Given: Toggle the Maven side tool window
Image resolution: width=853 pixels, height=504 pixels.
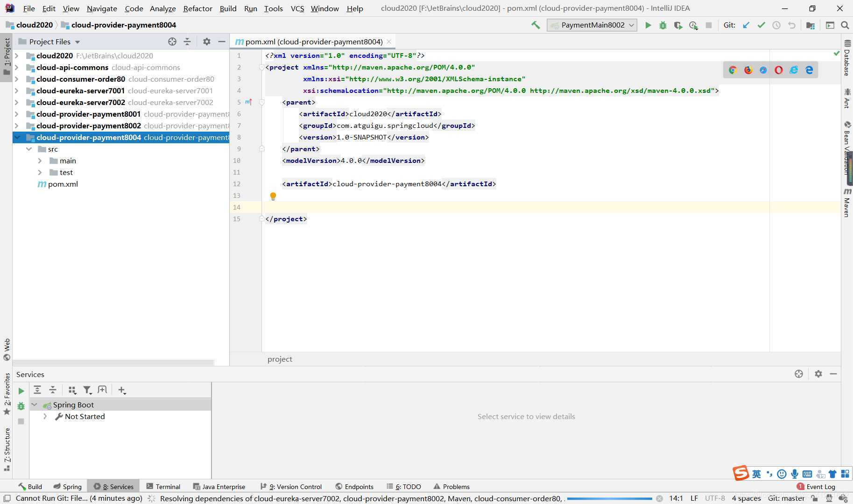Looking at the screenshot, I should pos(847,203).
